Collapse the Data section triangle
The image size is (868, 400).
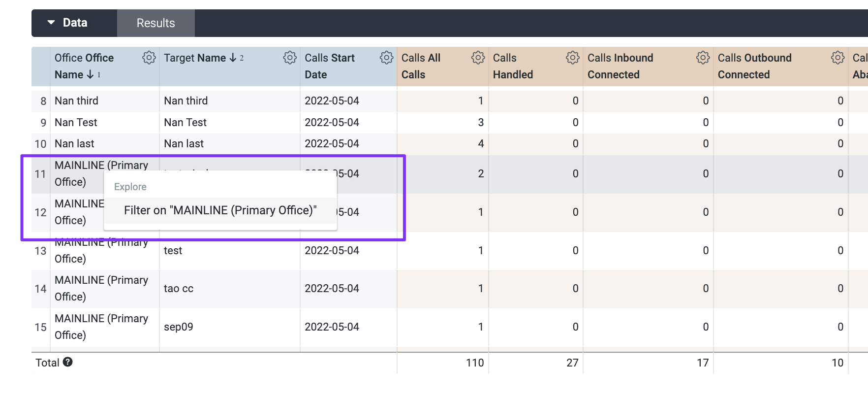(x=51, y=23)
